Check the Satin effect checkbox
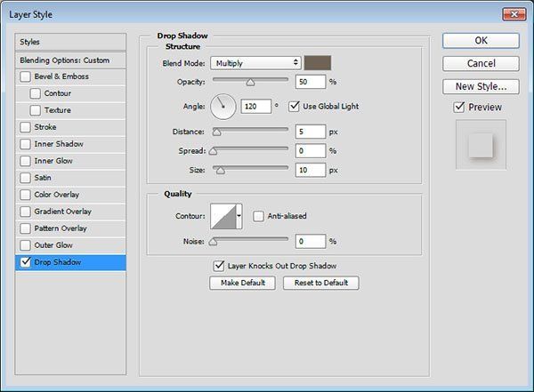Viewport: 534px width, 392px height. tap(25, 178)
